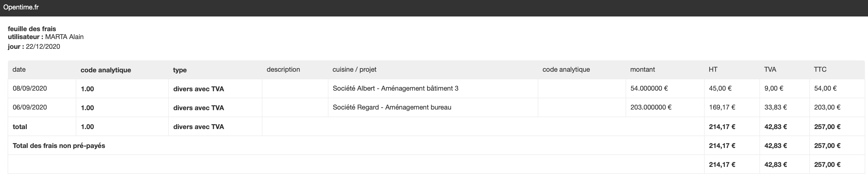
Task: Click the 'type' column header
Action: click(x=180, y=70)
